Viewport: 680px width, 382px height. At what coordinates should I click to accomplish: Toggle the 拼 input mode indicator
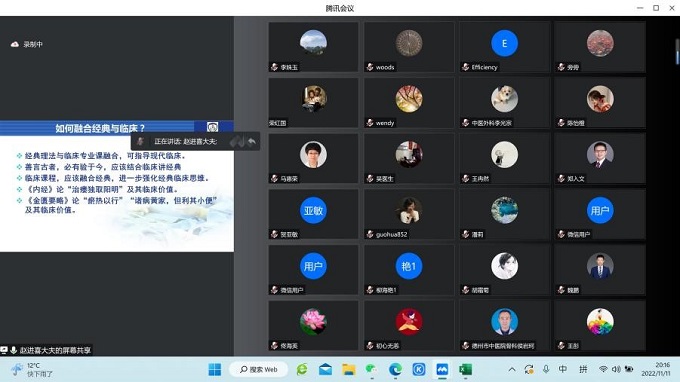[583, 369]
